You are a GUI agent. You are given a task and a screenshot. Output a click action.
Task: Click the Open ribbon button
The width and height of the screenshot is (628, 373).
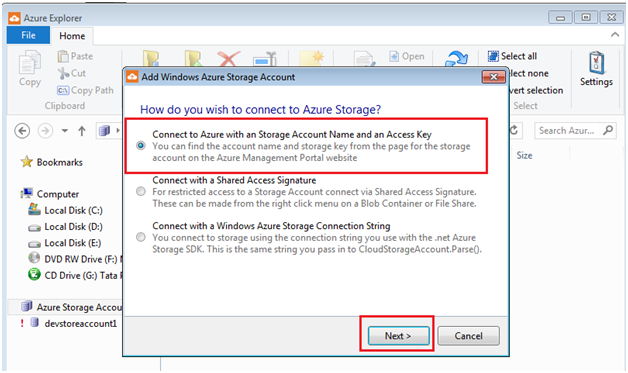[x=407, y=56]
